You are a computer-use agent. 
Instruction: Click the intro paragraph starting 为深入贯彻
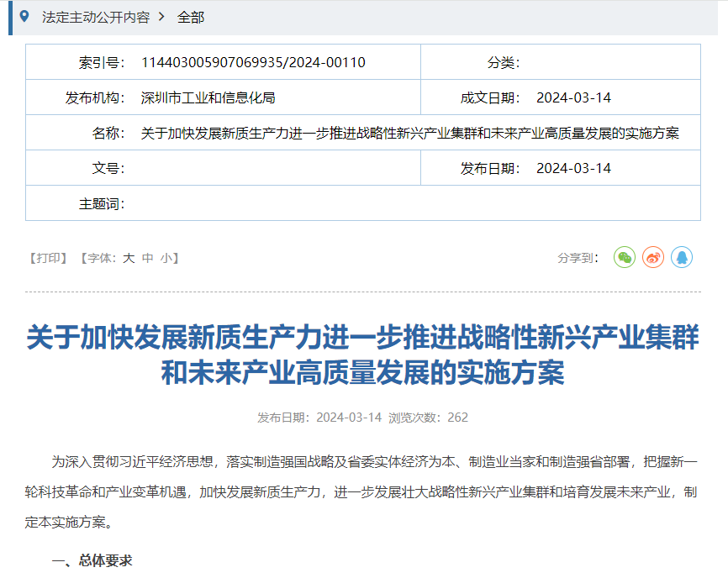[x=361, y=492]
